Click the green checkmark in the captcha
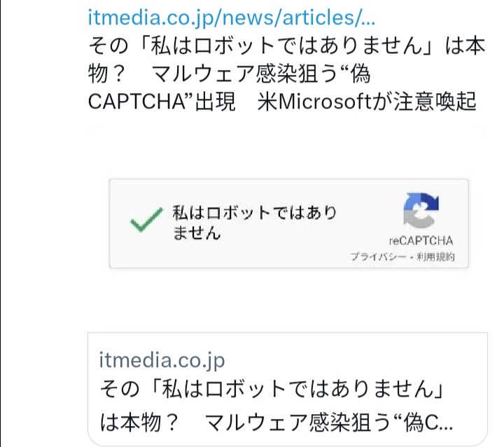504x447 pixels. (x=145, y=223)
